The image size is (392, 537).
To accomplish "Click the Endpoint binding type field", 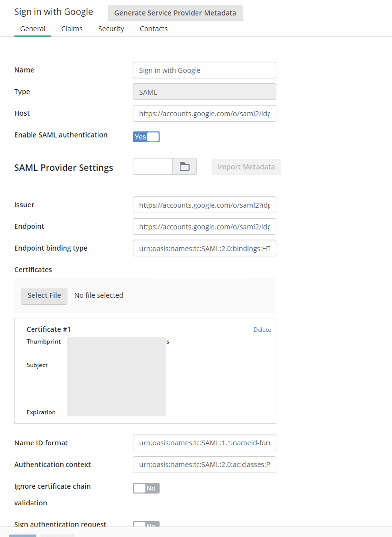I will pos(204,248).
